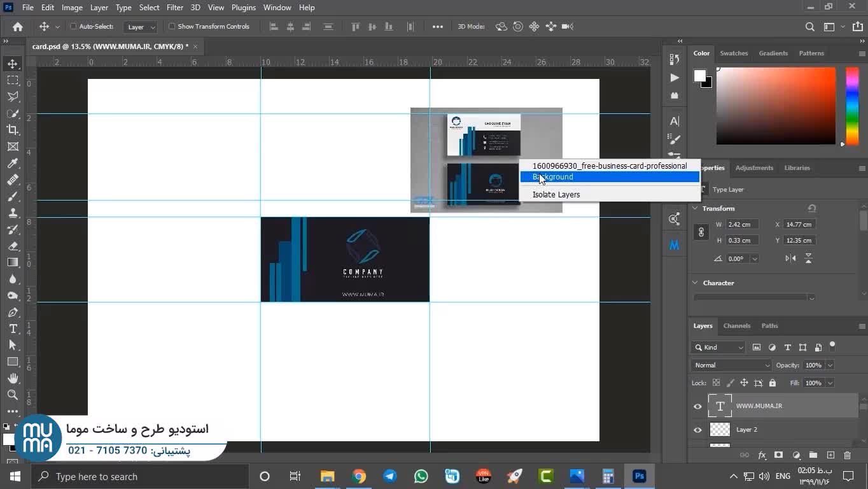The height and width of the screenshot is (489, 868).
Task: Delete layer using trash icon
Action: [x=847, y=455]
